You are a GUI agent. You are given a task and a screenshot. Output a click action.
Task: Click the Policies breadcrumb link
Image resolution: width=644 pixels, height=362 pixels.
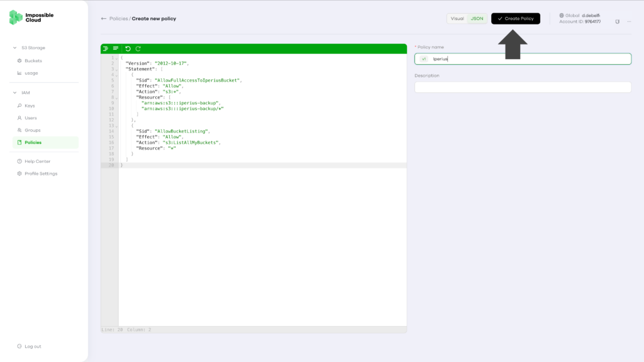(118, 18)
